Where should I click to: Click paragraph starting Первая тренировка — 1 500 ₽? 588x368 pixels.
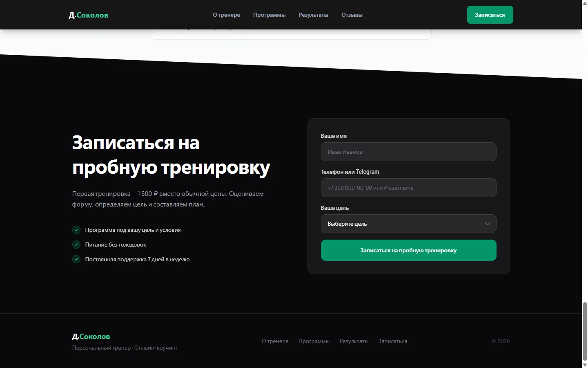coord(168,199)
